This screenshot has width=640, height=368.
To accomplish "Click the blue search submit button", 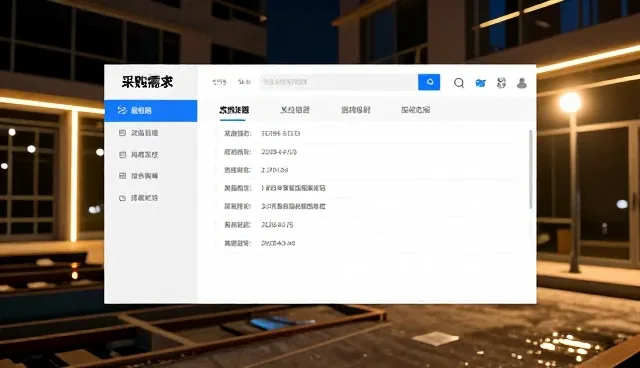I will click(429, 82).
